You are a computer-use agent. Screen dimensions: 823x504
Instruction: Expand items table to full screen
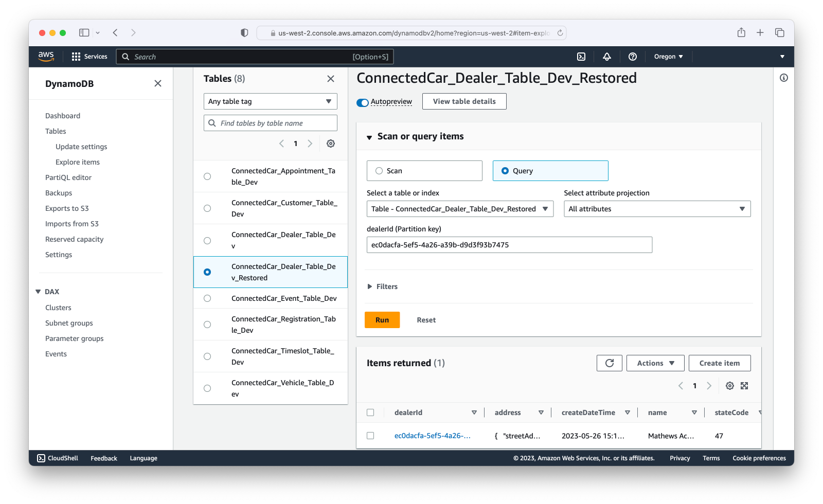click(x=744, y=386)
